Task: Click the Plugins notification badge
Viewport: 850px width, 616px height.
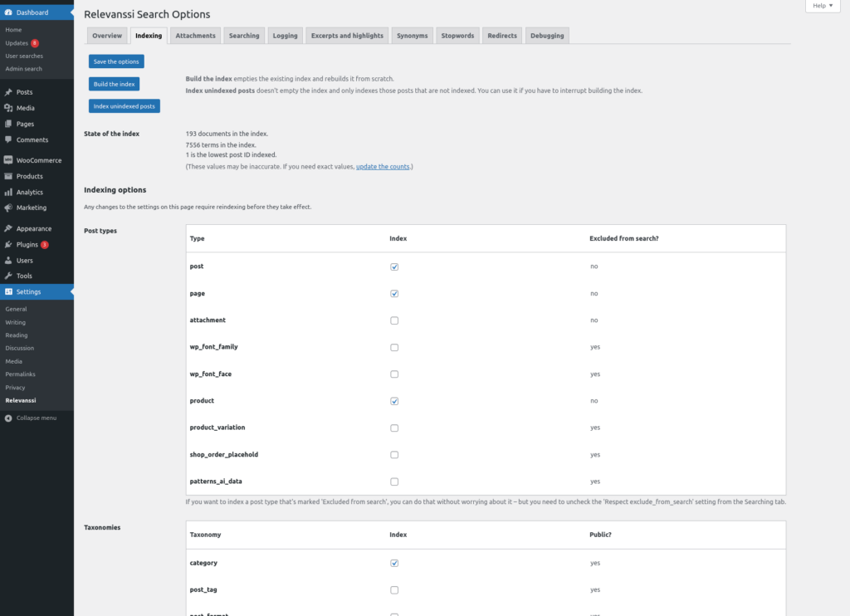Action: [x=45, y=245]
